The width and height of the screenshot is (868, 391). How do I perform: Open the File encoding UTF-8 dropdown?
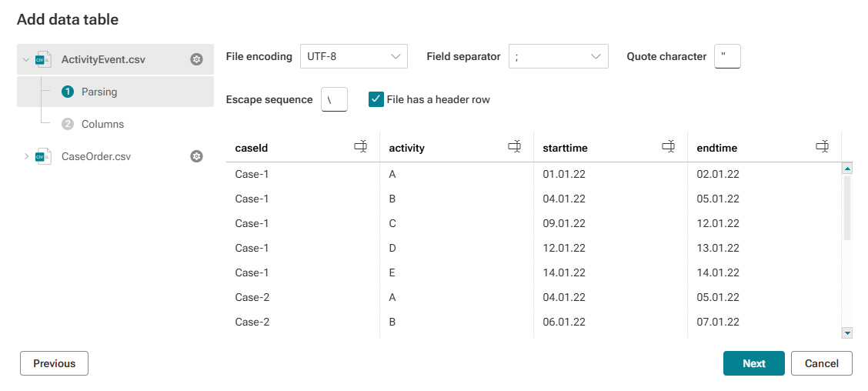[x=354, y=56]
